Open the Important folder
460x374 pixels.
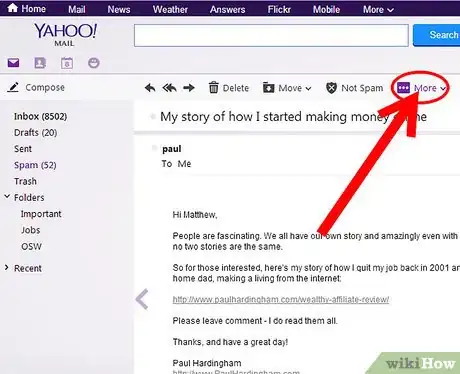click(x=41, y=214)
